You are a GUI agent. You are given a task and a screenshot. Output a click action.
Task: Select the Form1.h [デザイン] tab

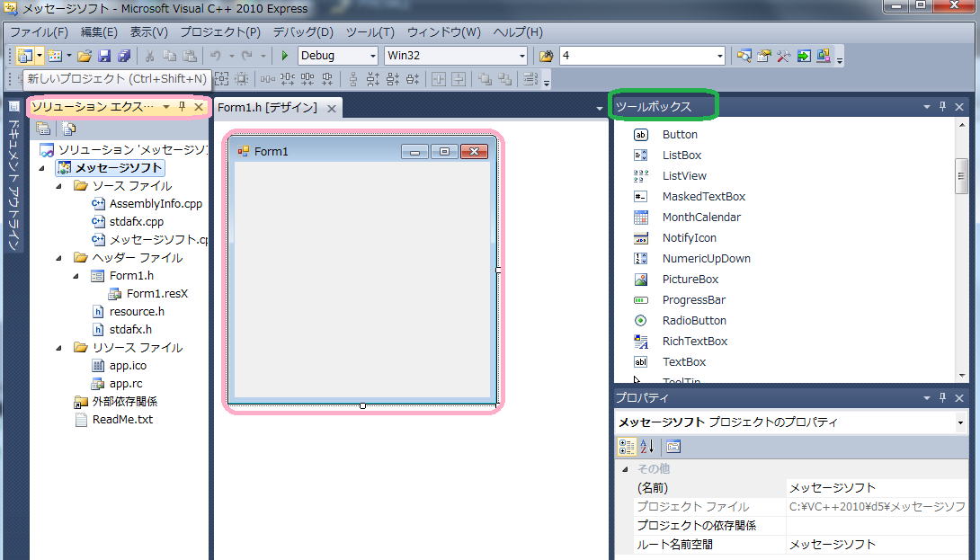[268, 108]
